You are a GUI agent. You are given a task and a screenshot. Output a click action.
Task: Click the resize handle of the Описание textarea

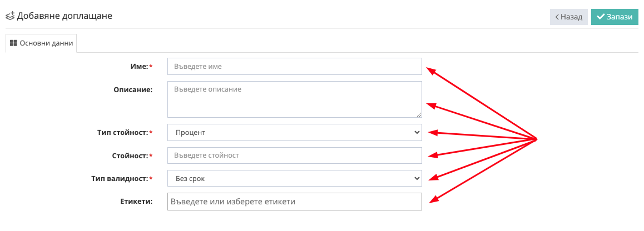coord(419,114)
